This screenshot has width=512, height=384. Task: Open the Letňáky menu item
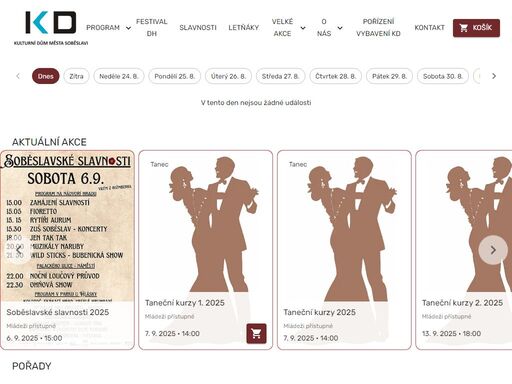coord(244,28)
